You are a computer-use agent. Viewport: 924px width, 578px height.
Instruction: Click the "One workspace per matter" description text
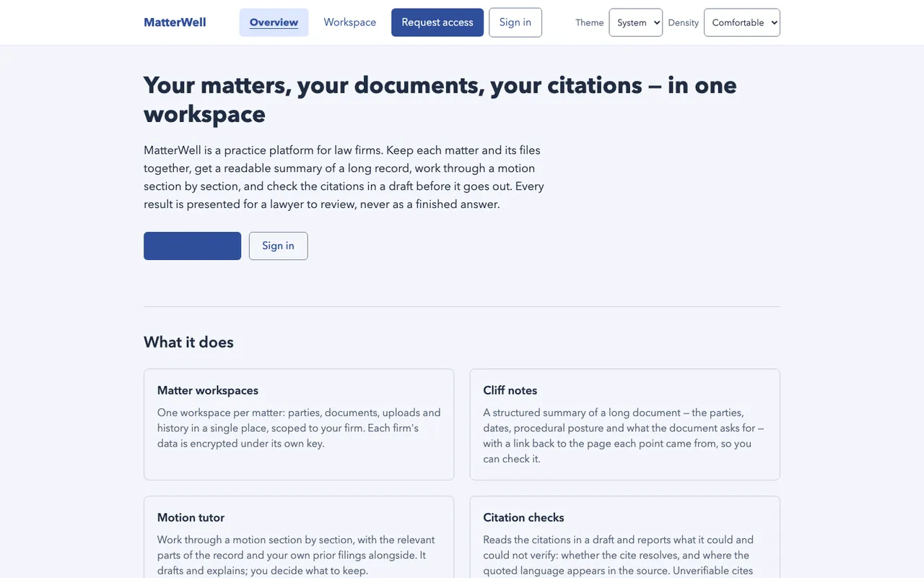point(299,428)
